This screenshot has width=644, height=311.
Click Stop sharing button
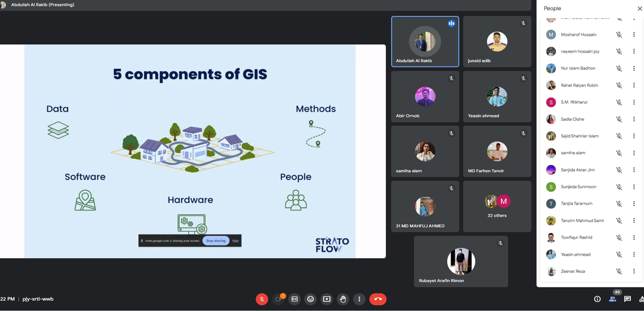216,241
